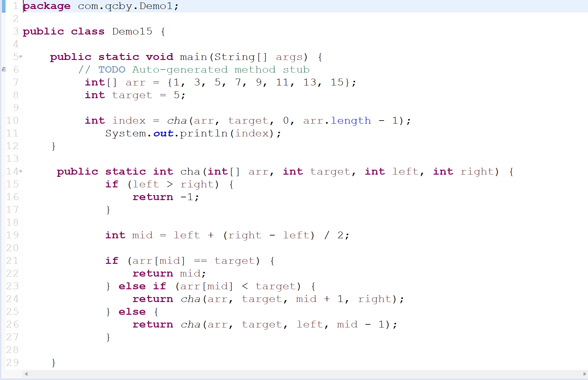Click 'mid + 1' argument on line 24
The height and width of the screenshot is (380, 588).
coord(319,299)
